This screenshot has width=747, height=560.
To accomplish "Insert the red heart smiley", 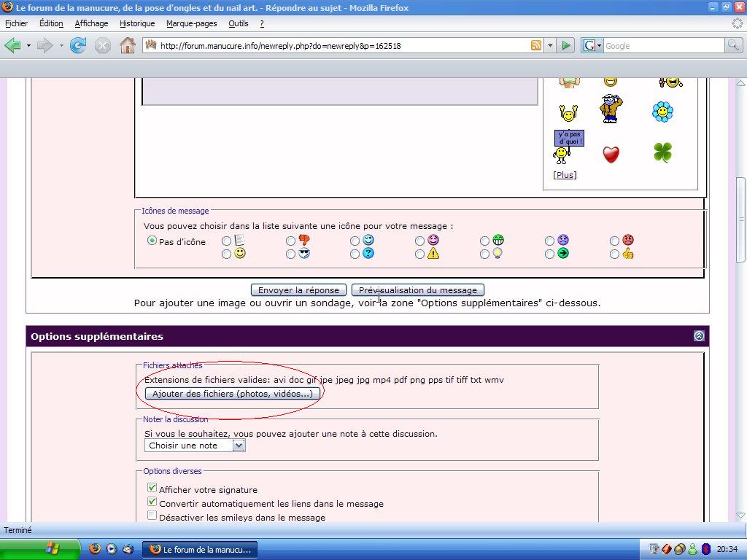I will pyautogui.click(x=611, y=154).
